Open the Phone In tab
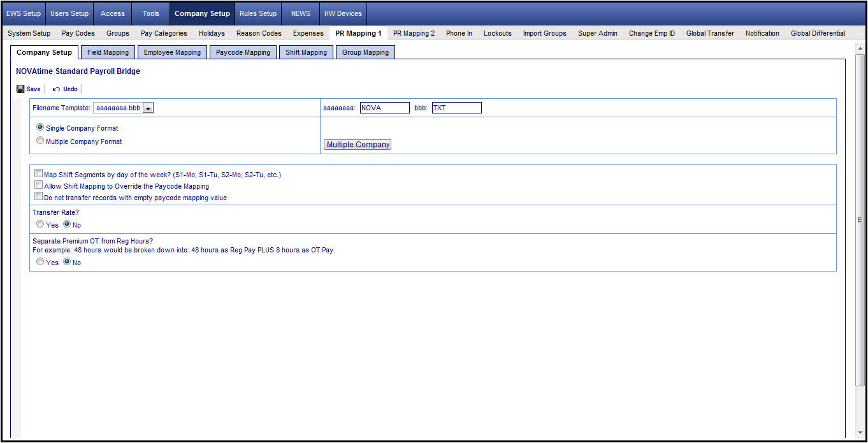868x443 pixels. [459, 33]
